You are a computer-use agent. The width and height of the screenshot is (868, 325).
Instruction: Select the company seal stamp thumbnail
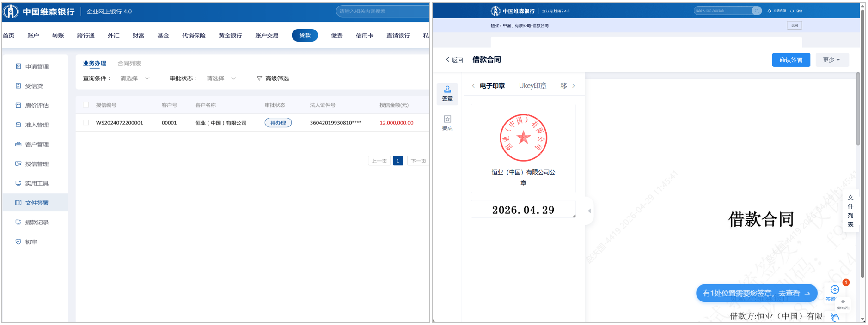point(523,138)
